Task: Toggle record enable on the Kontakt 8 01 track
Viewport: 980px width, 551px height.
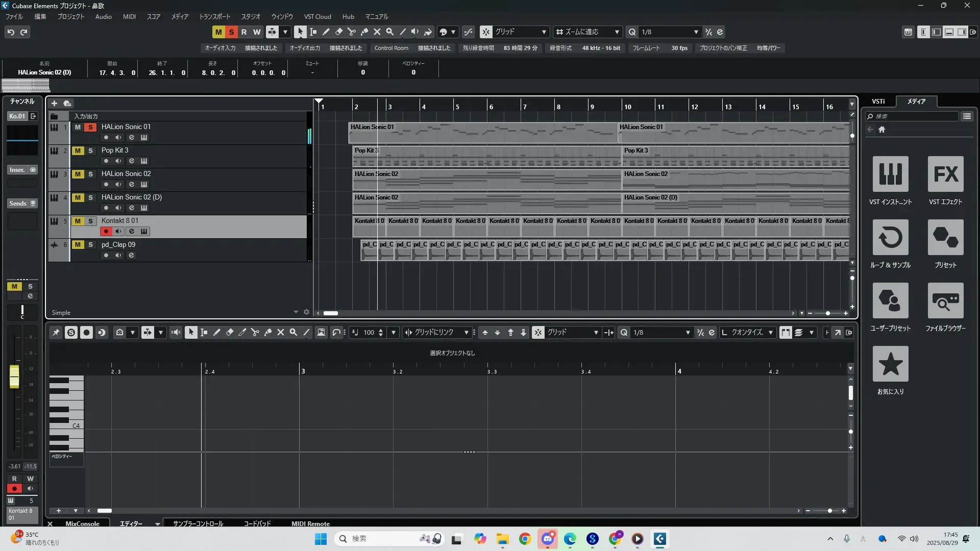Action: (x=106, y=231)
